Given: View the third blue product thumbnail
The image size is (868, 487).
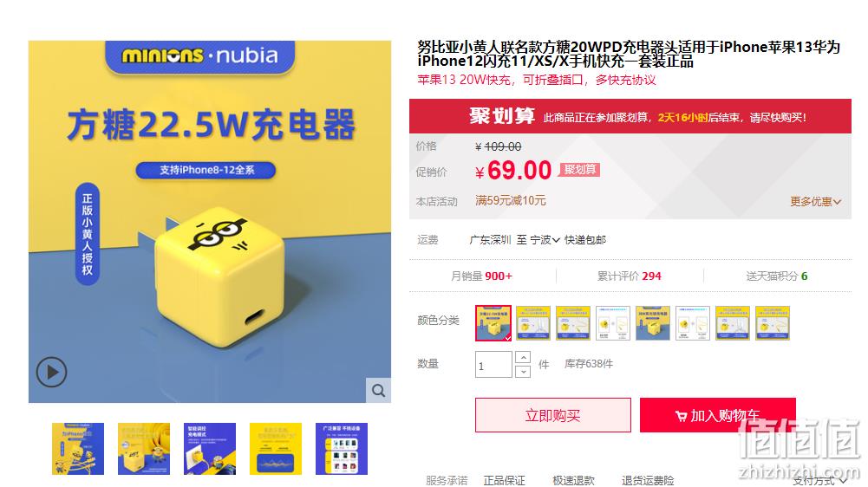Looking at the screenshot, I should [210, 449].
